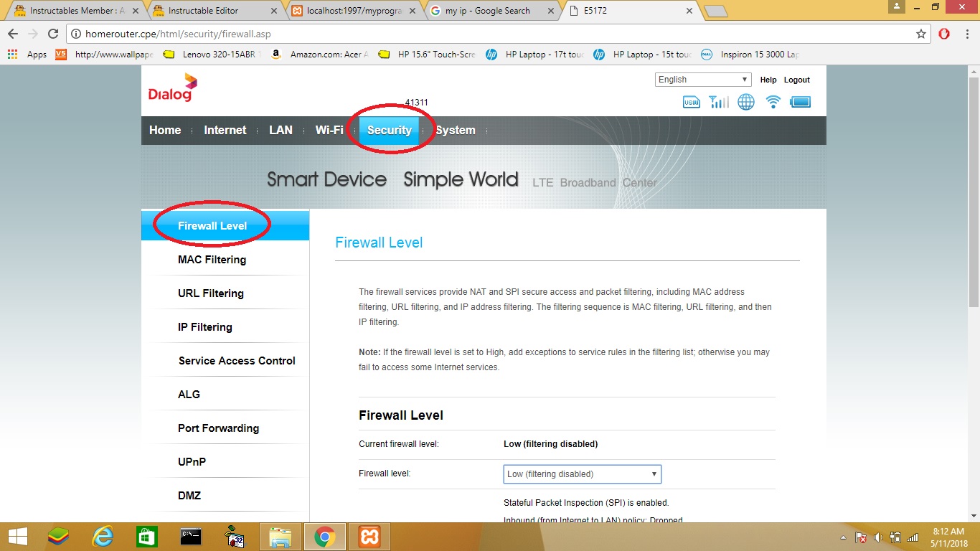Open the Apps shortcut in bookmarks bar
The width and height of the screenshot is (980, 551).
(27, 55)
